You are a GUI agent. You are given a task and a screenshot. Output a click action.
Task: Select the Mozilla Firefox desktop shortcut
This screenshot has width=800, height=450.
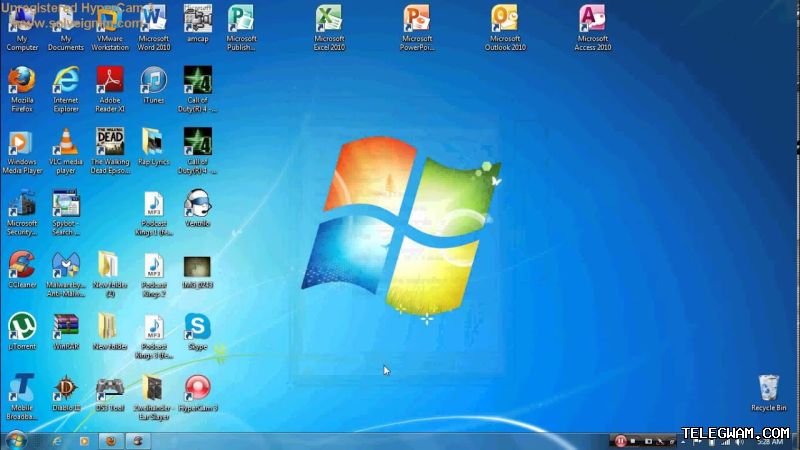pos(22,90)
